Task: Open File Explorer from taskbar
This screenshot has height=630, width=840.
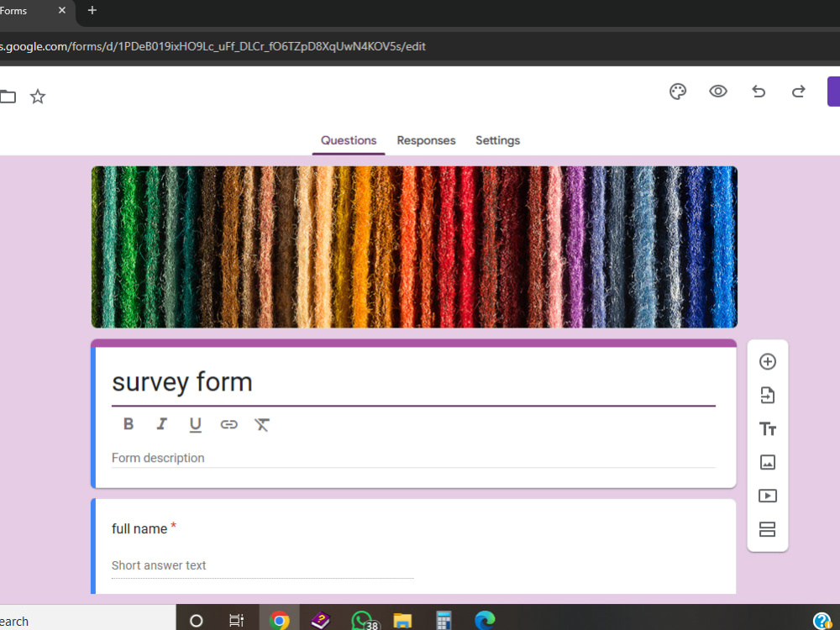Action: (x=402, y=621)
